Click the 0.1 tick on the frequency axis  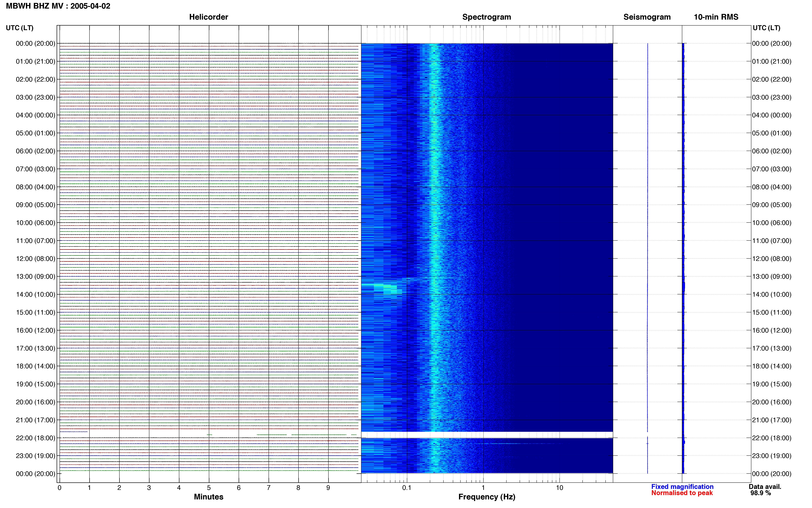[407, 487]
